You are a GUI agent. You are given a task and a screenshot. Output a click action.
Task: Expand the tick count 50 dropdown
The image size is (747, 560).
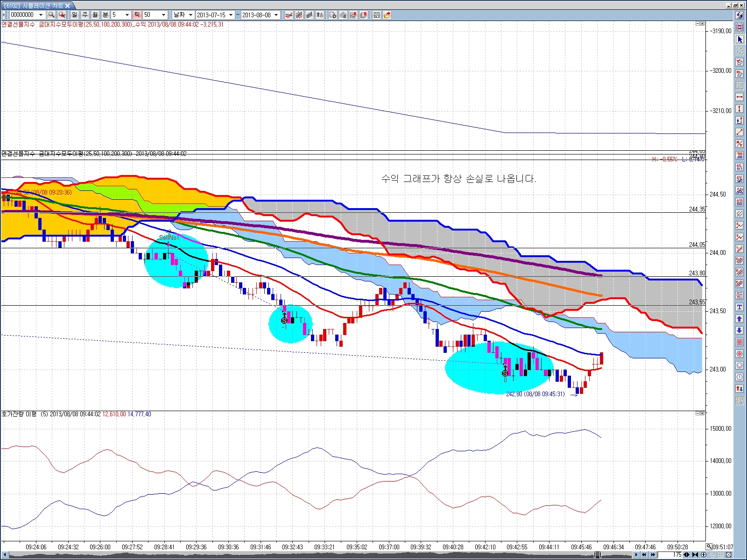click(163, 15)
